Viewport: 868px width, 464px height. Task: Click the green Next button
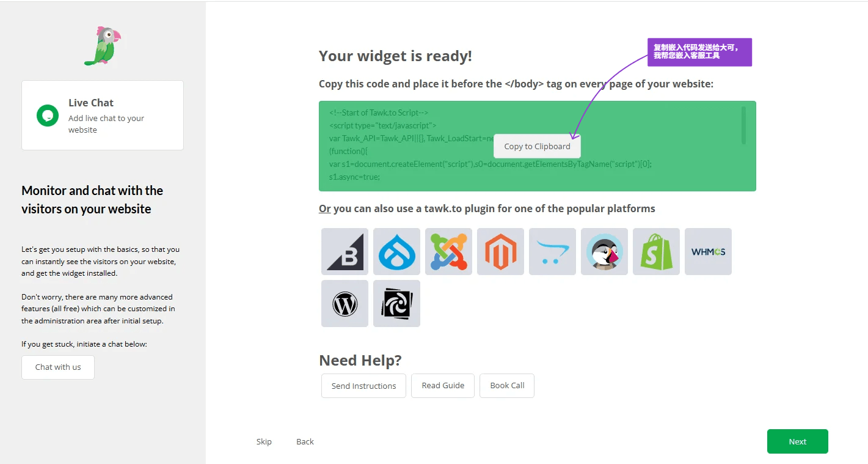pyautogui.click(x=797, y=441)
